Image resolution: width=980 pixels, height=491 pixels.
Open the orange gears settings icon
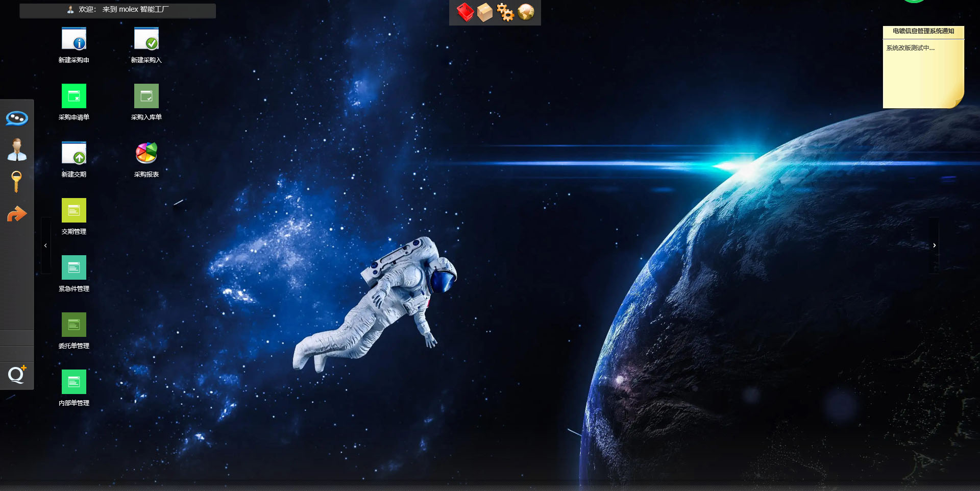505,12
